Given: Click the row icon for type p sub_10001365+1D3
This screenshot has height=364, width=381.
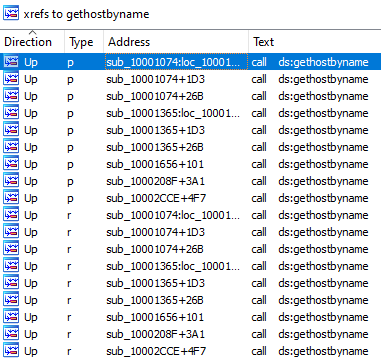Looking at the screenshot, I should tap(11, 130).
